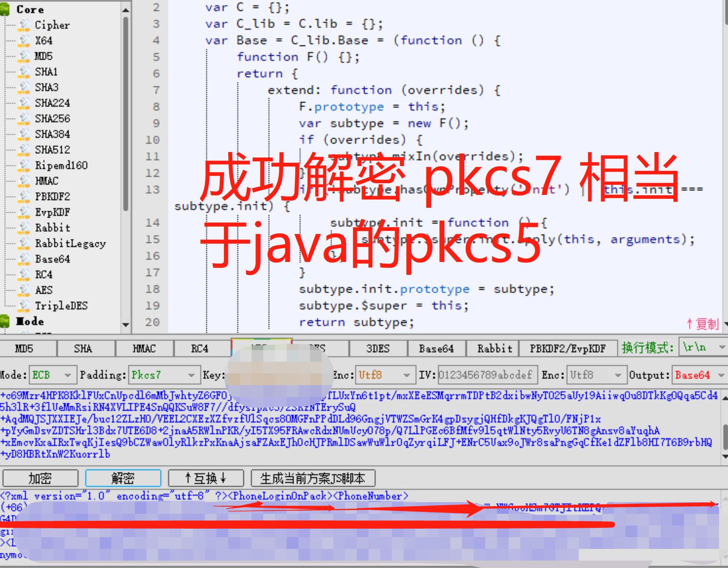This screenshot has width=728, height=568.
Task: Click code line 'return subtype;'
Action: [356, 322]
